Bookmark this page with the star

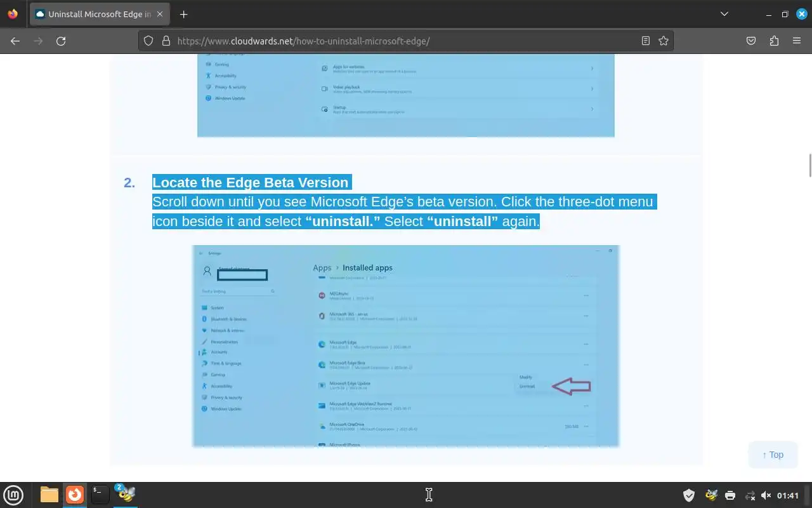[664, 41]
